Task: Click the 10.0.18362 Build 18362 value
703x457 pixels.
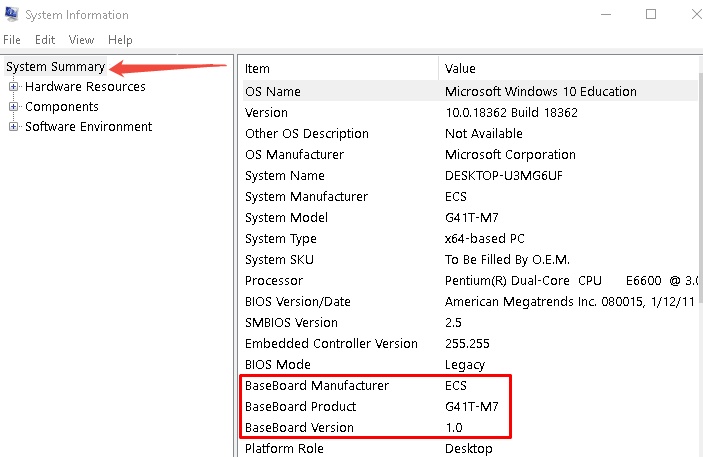Action: click(512, 113)
